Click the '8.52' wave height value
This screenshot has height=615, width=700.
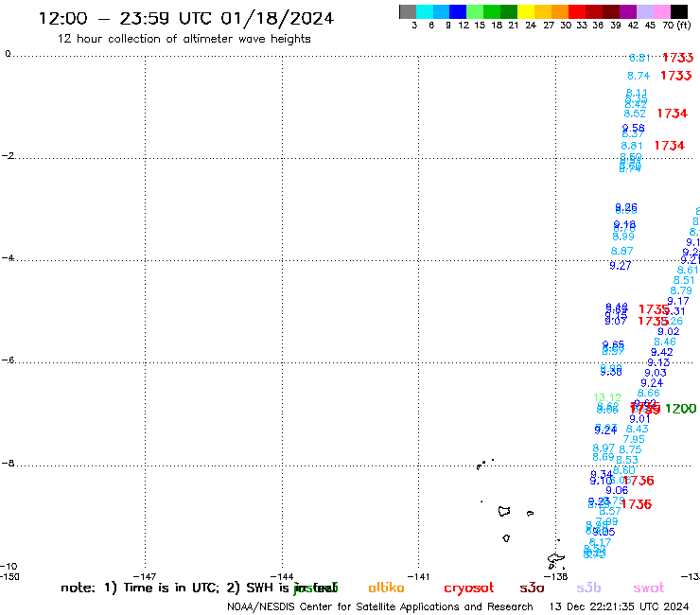635,114
